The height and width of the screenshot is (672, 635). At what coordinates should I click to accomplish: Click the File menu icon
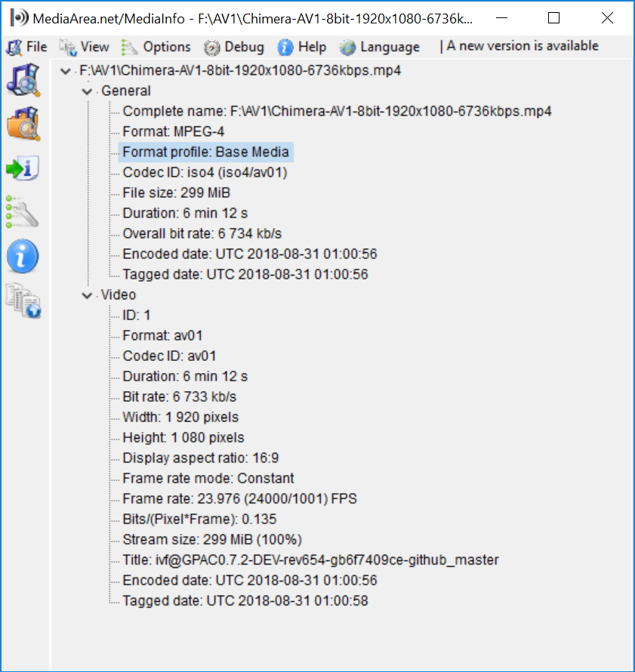pyautogui.click(x=14, y=47)
